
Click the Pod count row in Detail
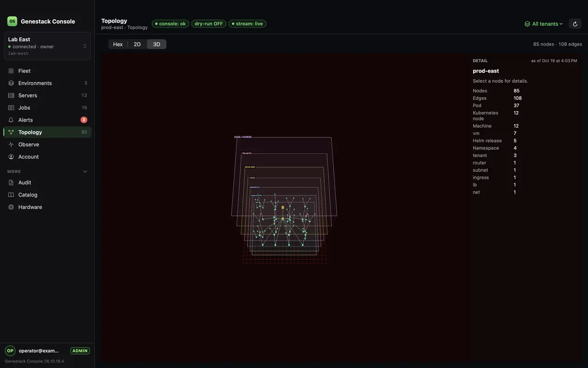525,105
